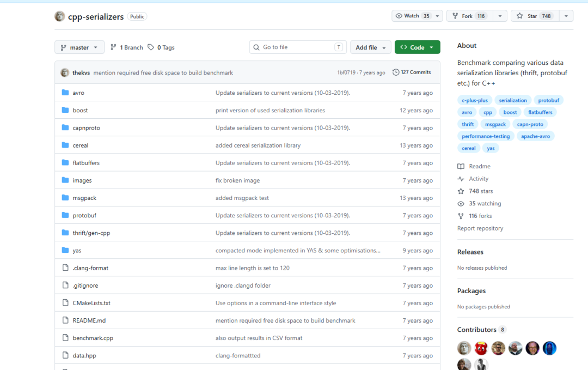The height and width of the screenshot is (370, 588).
Task: Open the protobuf folder icon
Action: pos(65,215)
